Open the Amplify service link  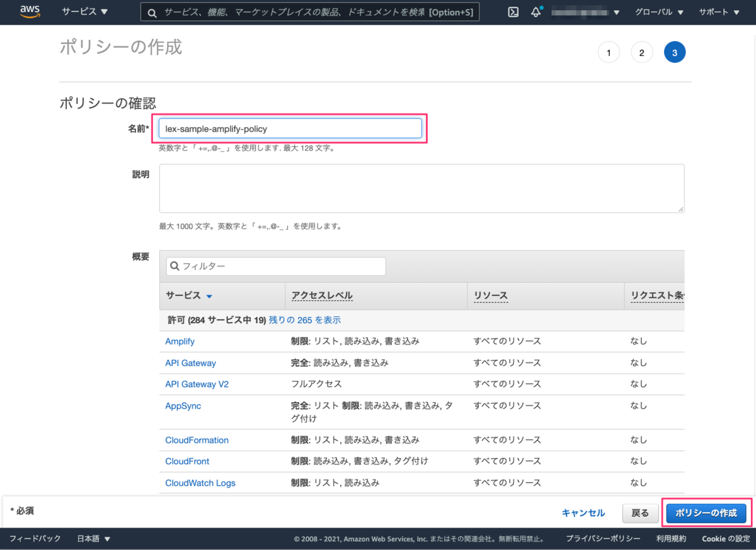180,341
